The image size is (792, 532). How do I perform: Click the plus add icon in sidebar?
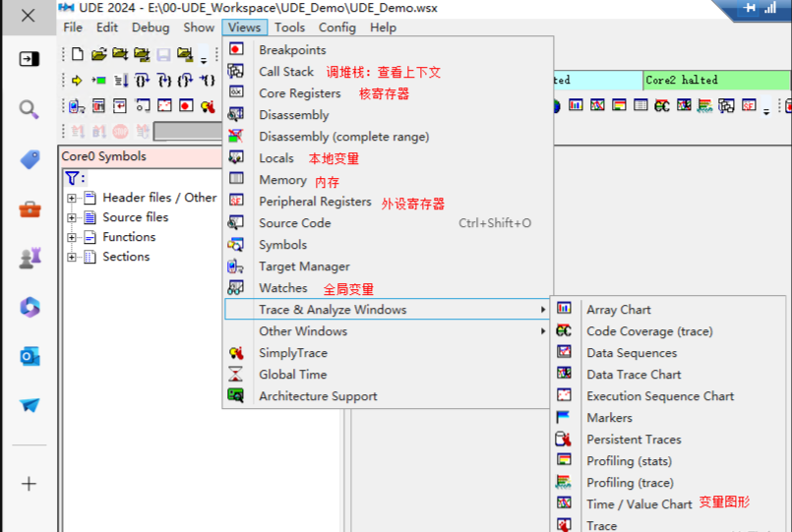click(x=29, y=484)
